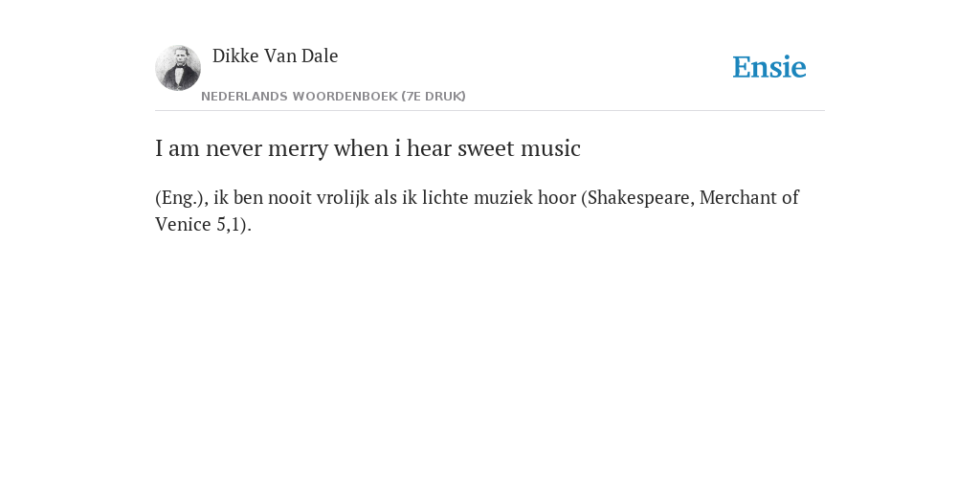Viewport: 980px width, 490px height.
Task: Open the Dikke Van Dale author name
Action: (275, 56)
